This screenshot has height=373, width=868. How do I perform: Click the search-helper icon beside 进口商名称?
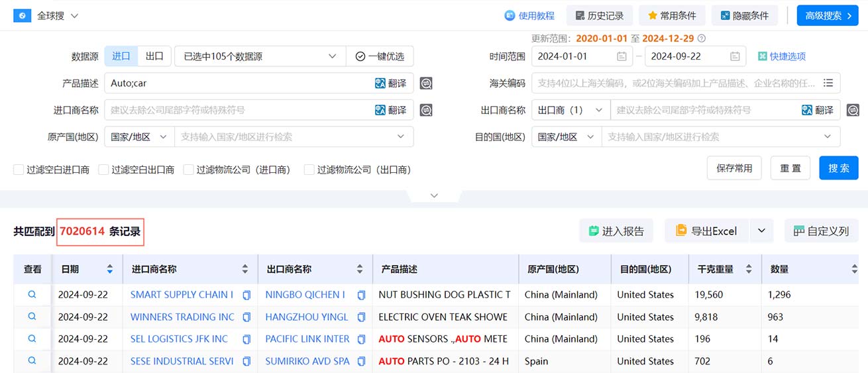click(x=426, y=110)
